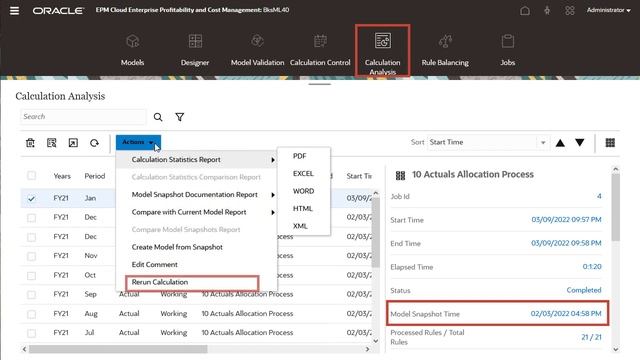This screenshot has width=640, height=360.
Task: Open the Calculation Control card
Action: coord(320,50)
